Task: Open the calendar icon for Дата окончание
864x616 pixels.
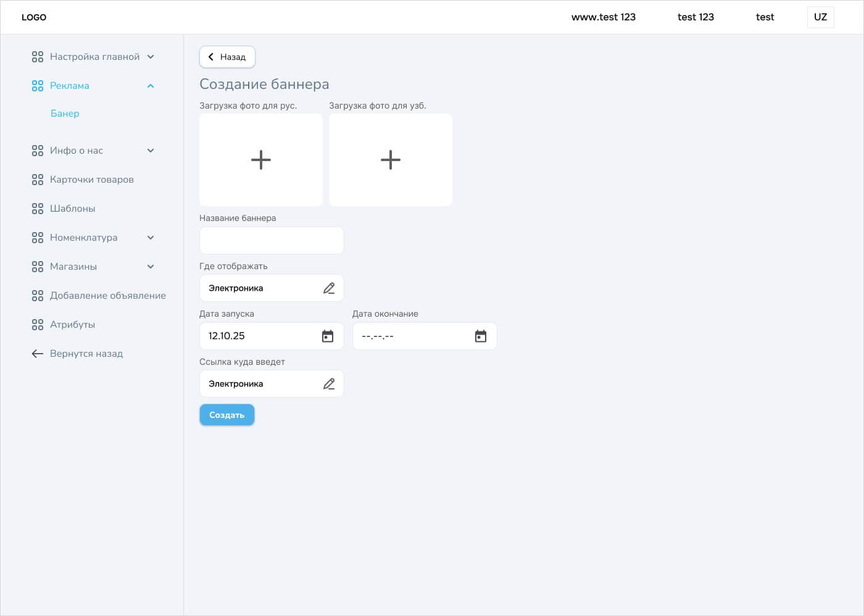Action: point(481,336)
